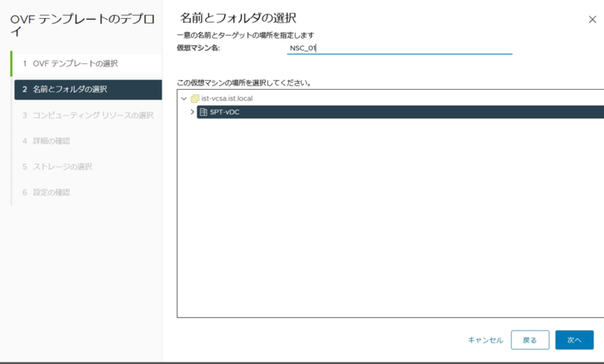Screen dimensions: 604x364
Task: Click the OVF テンプレートのデプロイ title text
Action: (82, 25)
